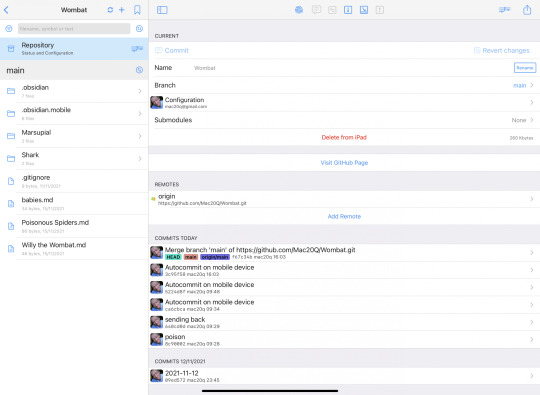This screenshot has height=395, width=540.
Task: Tap the chevron on the poison commit row
Action: pos(532,340)
